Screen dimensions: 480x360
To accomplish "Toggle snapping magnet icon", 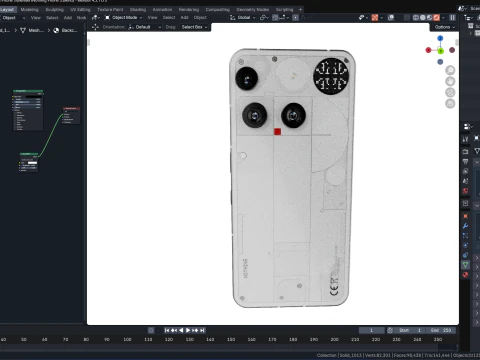I will [275, 18].
